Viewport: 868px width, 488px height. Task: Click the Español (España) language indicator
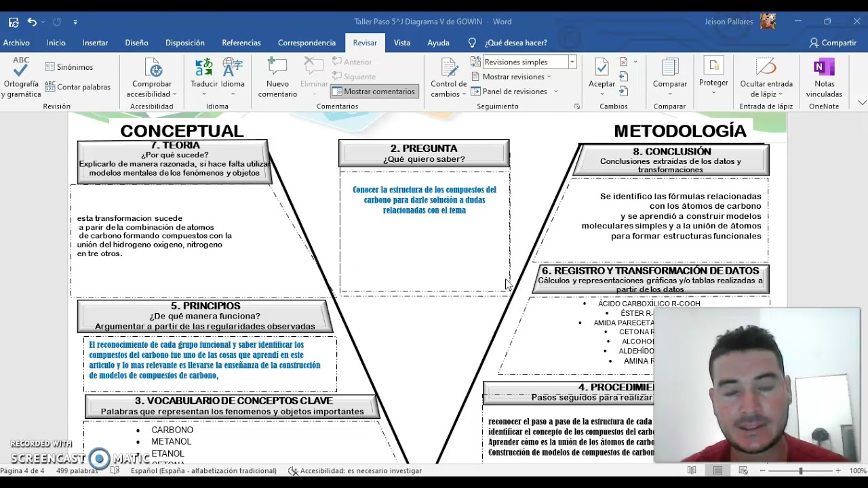tap(203, 470)
